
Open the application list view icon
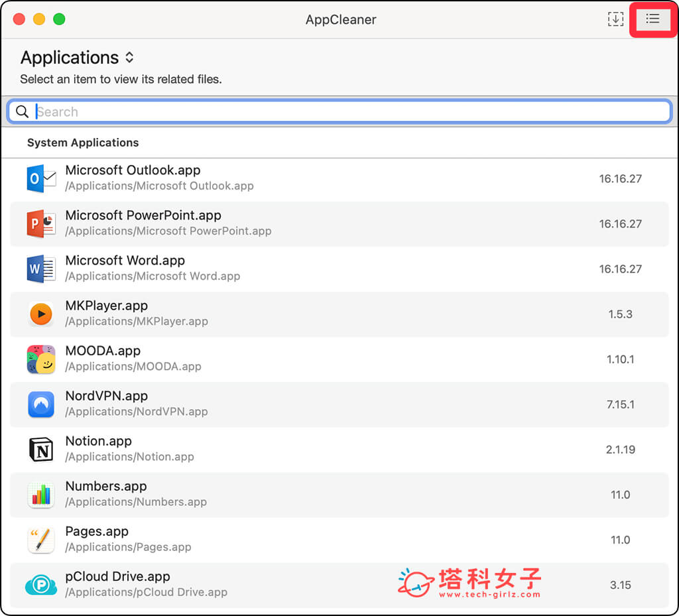[652, 19]
